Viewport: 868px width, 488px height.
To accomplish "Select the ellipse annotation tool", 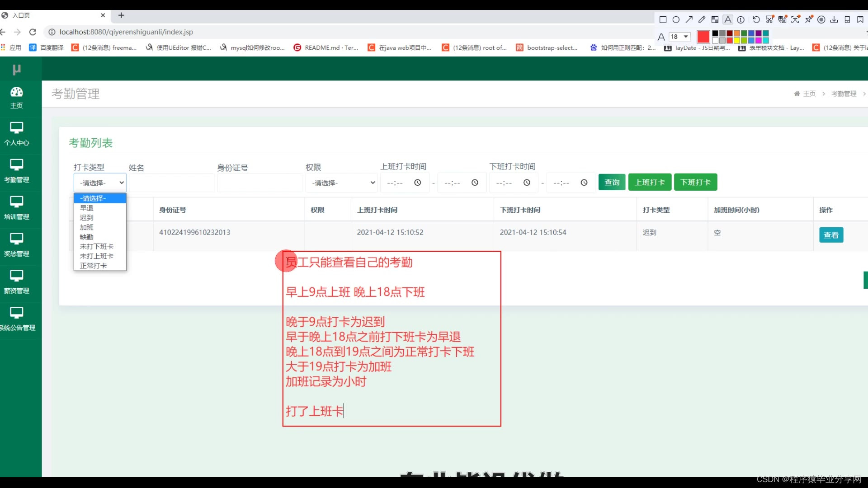I will coord(676,19).
